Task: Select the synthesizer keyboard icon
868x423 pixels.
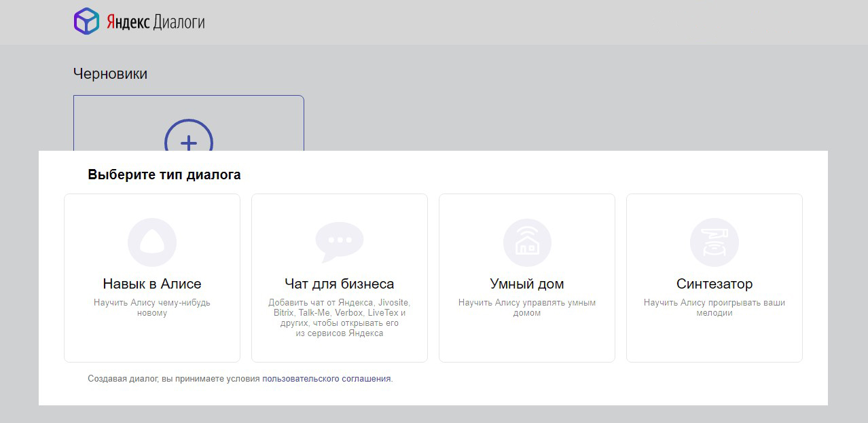Action: (714, 242)
